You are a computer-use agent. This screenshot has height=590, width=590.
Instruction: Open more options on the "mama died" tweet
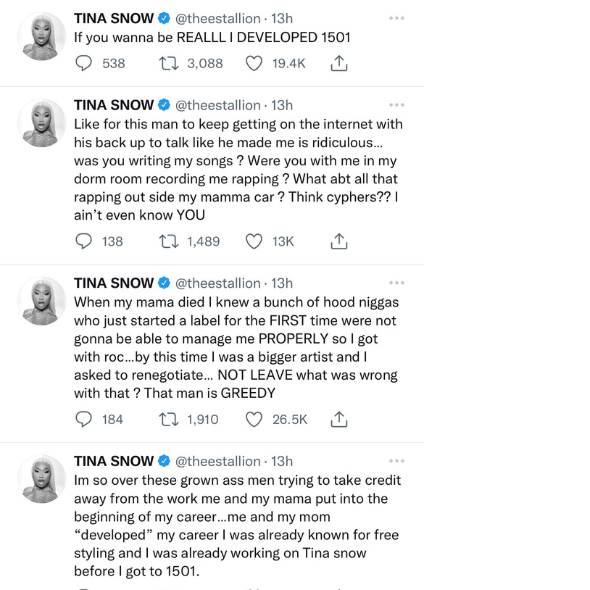pos(397,283)
